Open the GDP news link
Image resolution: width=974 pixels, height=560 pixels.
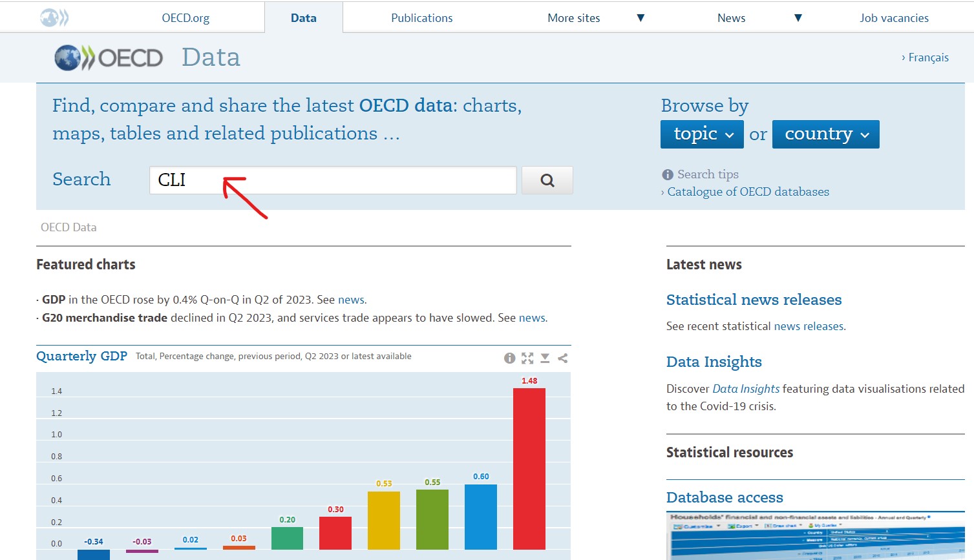[351, 300]
